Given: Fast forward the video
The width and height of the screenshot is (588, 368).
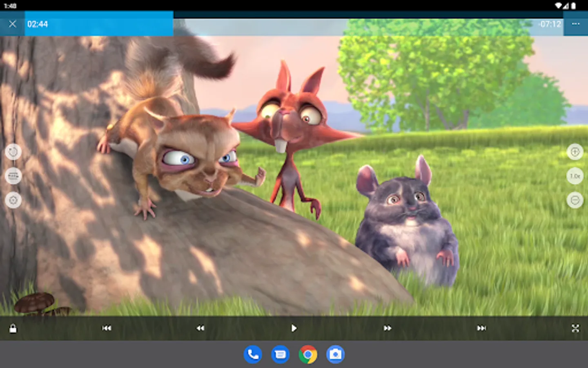Looking at the screenshot, I should pyautogui.click(x=388, y=328).
